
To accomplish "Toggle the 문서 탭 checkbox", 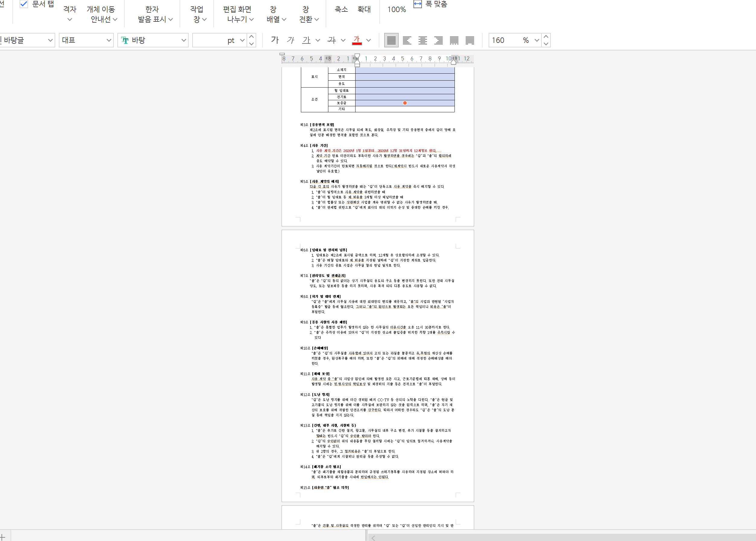I will pos(24,4).
